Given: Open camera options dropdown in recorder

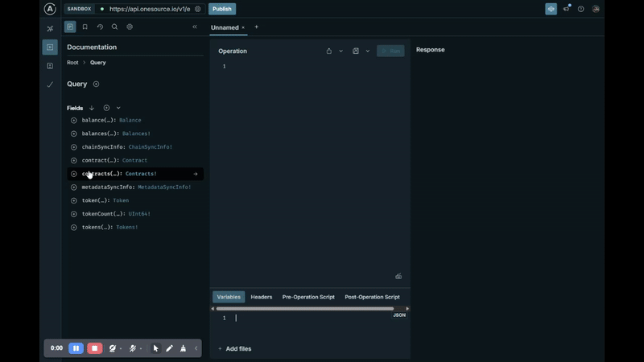Looking at the screenshot, I should coord(121,349).
